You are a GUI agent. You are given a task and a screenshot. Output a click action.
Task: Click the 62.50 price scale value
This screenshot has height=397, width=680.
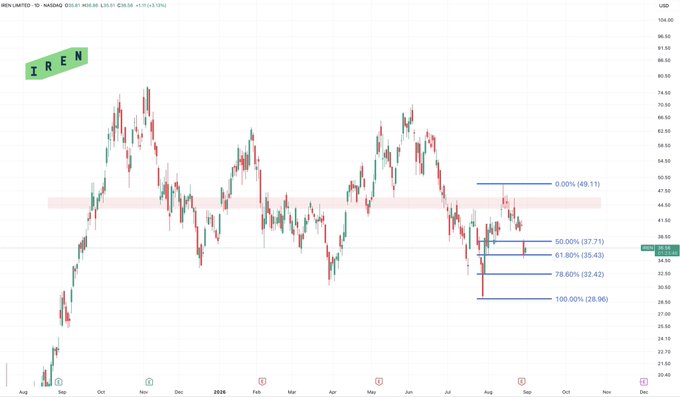[x=664, y=131]
